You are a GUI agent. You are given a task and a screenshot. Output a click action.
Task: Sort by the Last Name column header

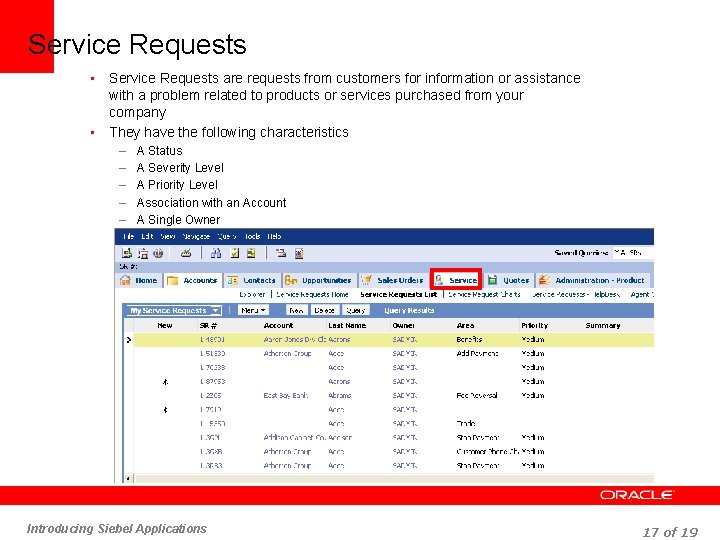[x=347, y=326]
